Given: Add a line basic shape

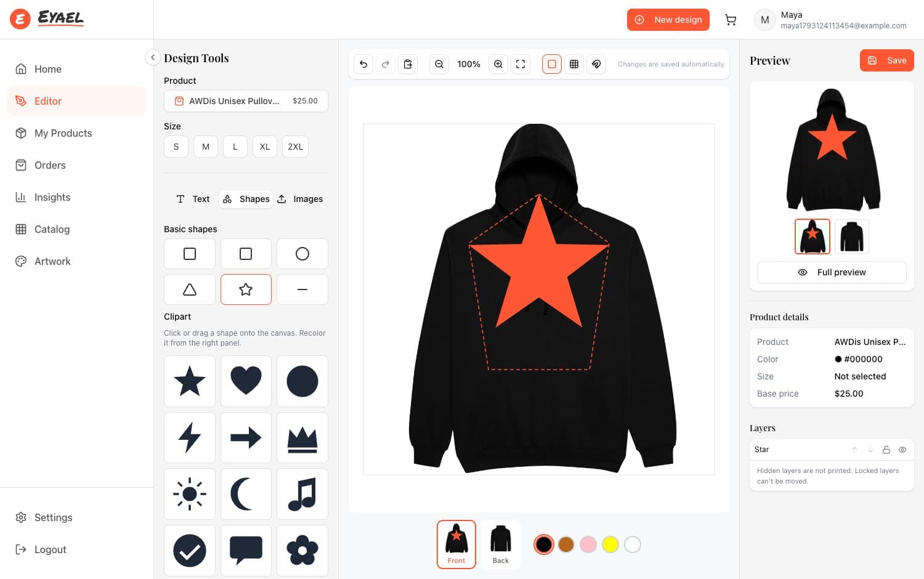Looking at the screenshot, I should click(x=302, y=289).
